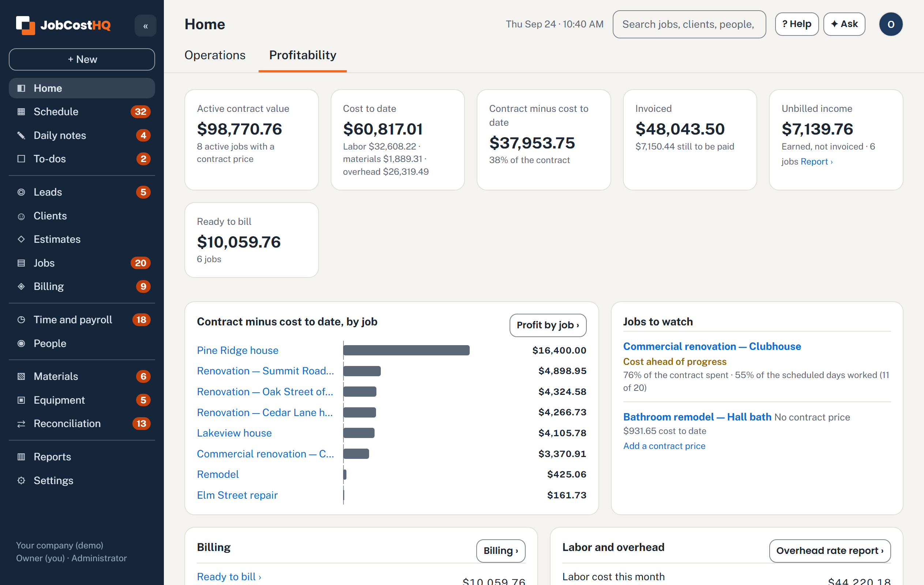
Task: Open the Ready to bill link
Action: pos(229,577)
